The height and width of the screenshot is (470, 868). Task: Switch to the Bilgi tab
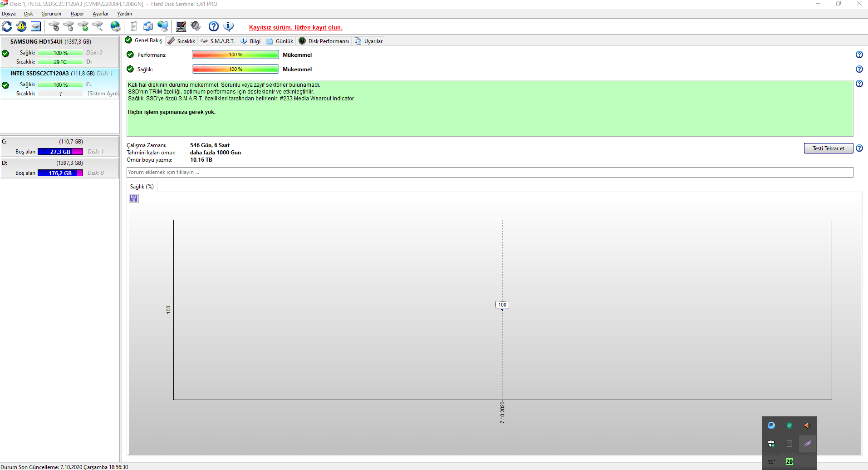pos(250,41)
